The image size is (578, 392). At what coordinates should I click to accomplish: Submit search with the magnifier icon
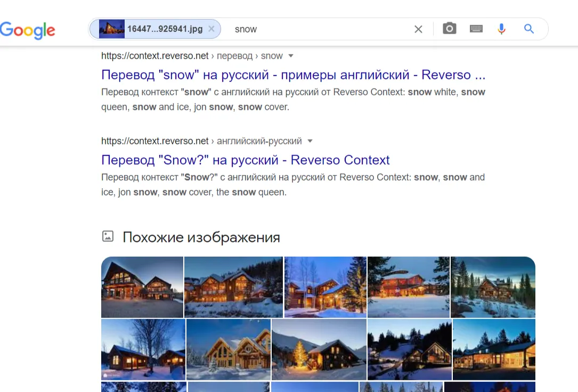tap(529, 29)
